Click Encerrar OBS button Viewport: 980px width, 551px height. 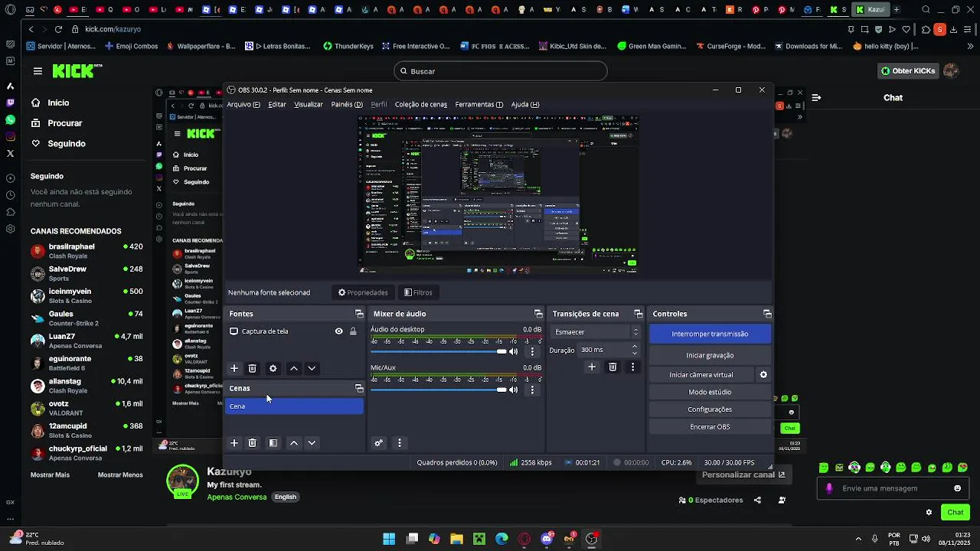tap(710, 427)
